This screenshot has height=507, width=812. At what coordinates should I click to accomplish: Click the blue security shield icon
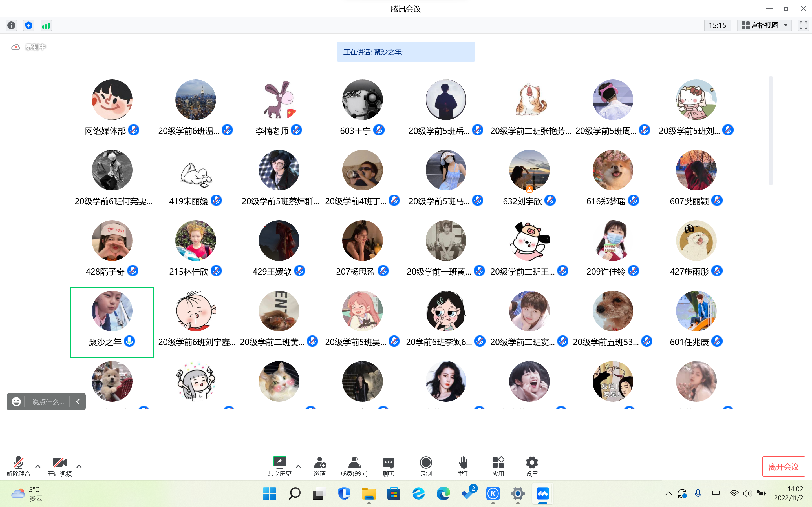click(29, 25)
